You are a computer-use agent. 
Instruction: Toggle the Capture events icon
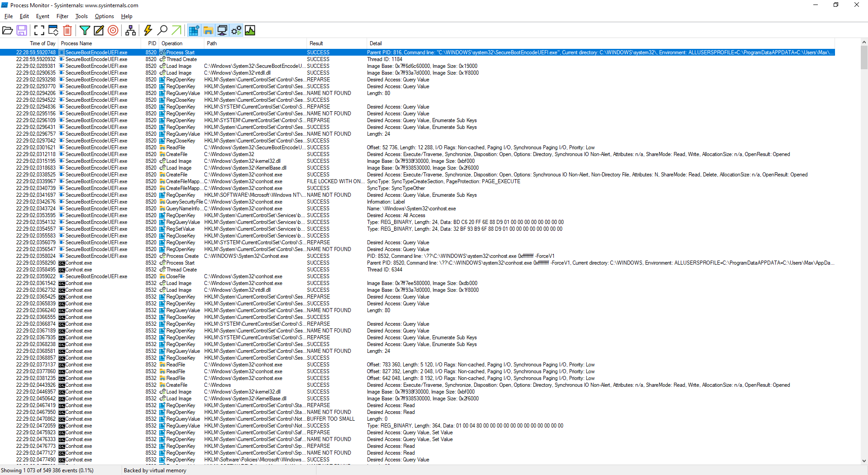click(39, 30)
